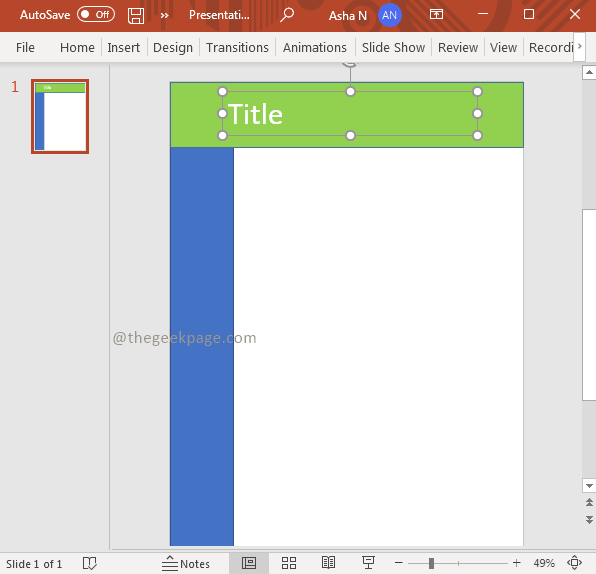
Task: Maximize the PowerPoint window
Action: pos(529,14)
